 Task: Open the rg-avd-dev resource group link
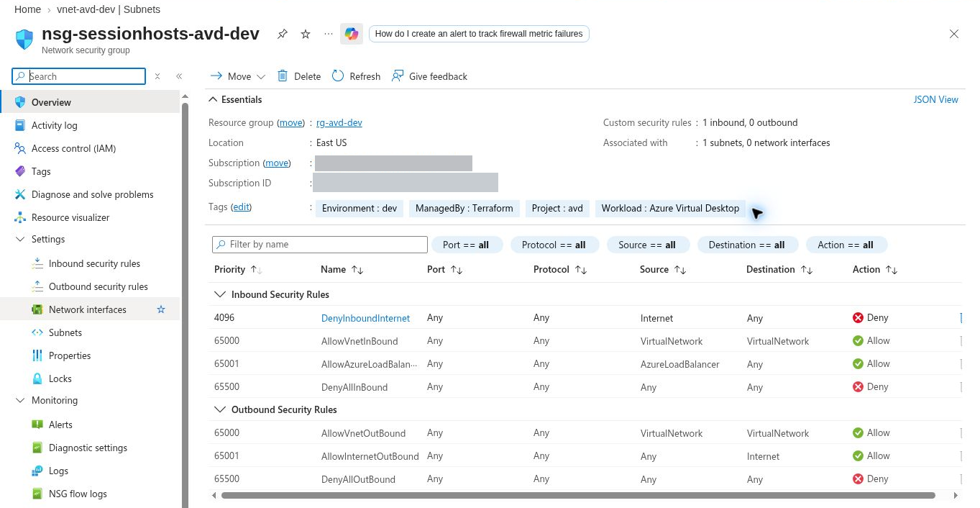[x=339, y=122]
